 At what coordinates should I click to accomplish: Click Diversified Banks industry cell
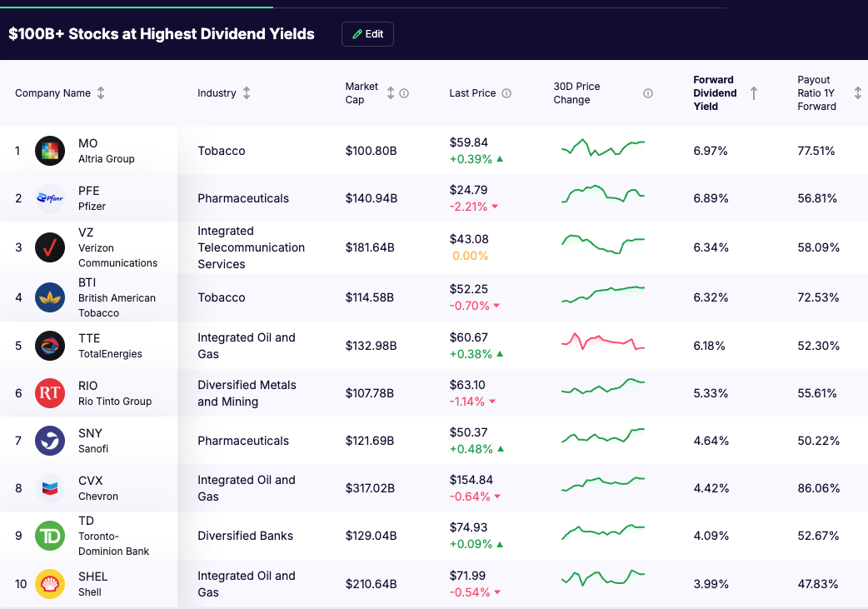[245, 536]
